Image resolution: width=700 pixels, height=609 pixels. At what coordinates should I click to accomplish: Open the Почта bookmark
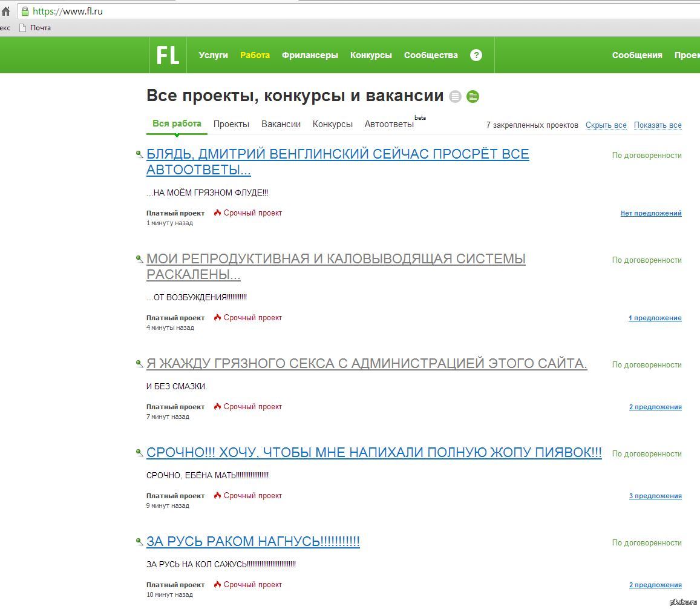(x=35, y=28)
